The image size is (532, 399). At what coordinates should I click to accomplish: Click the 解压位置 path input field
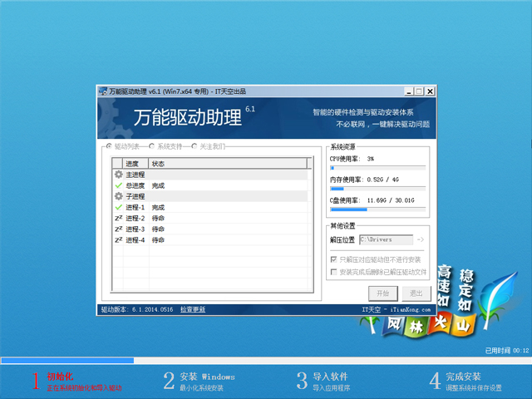(x=386, y=240)
